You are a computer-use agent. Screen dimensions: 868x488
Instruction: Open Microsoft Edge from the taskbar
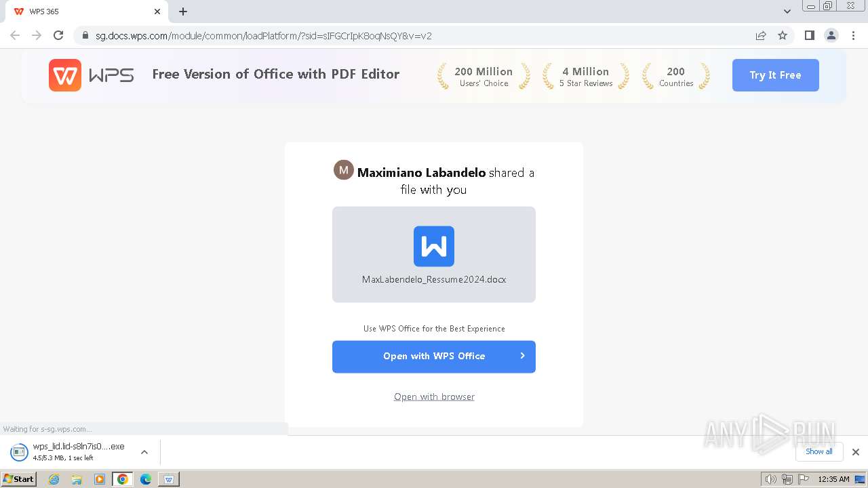coord(145,479)
